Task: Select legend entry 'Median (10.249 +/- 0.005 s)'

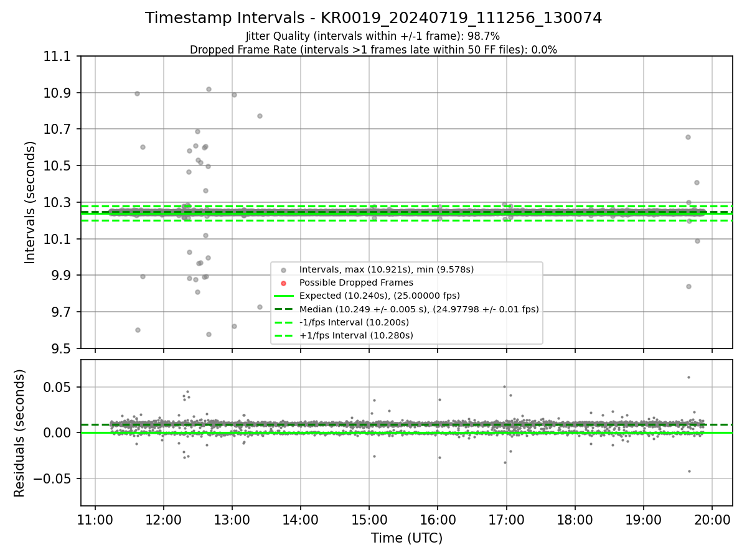Action: click(x=419, y=309)
